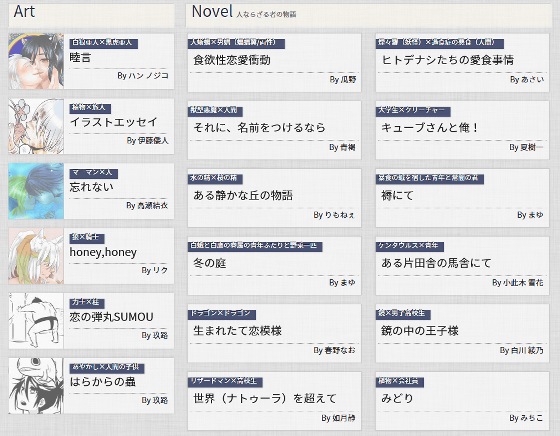Open the イラストエッセイ artwork thumbnail
Screen dimensions: 560x436
pyautogui.click(x=36, y=126)
